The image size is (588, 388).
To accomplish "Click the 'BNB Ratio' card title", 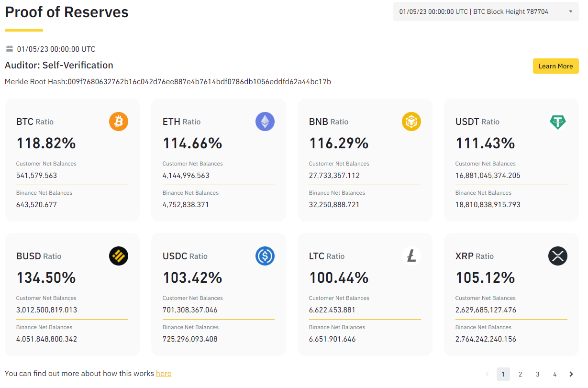I will [329, 122].
